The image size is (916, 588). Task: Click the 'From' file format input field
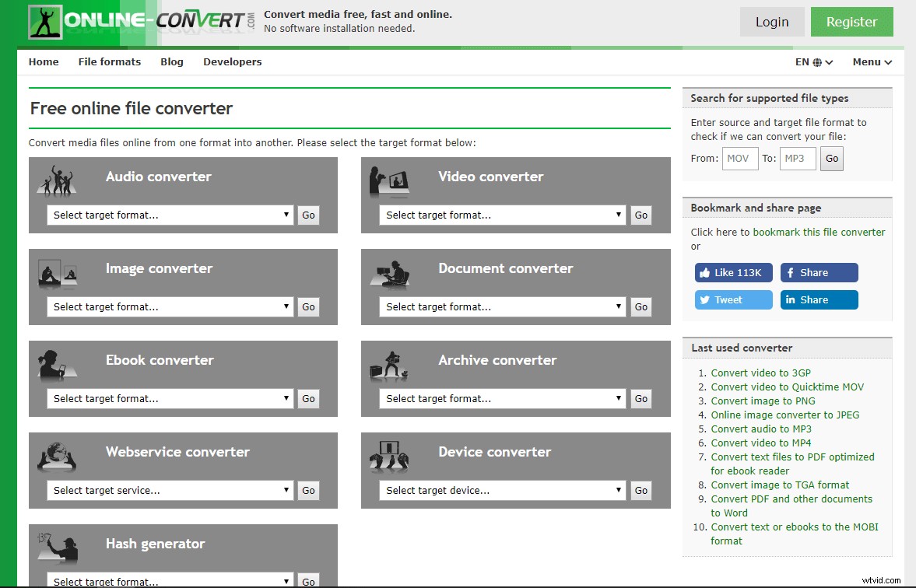[x=739, y=158]
